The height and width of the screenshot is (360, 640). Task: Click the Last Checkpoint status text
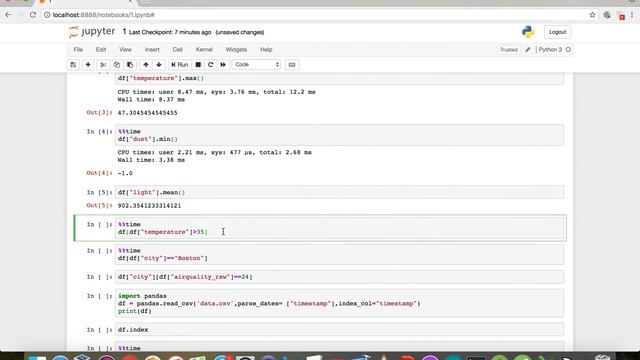(x=170, y=32)
